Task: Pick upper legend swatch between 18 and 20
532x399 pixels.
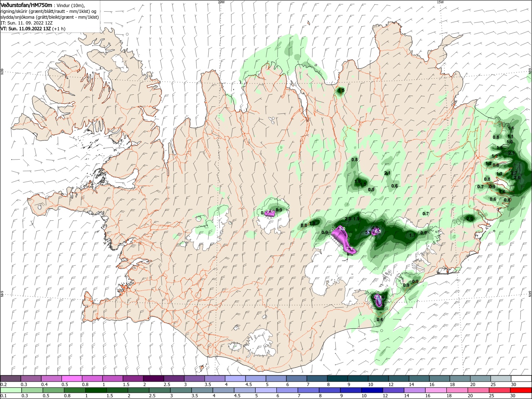Action: pos(460,379)
